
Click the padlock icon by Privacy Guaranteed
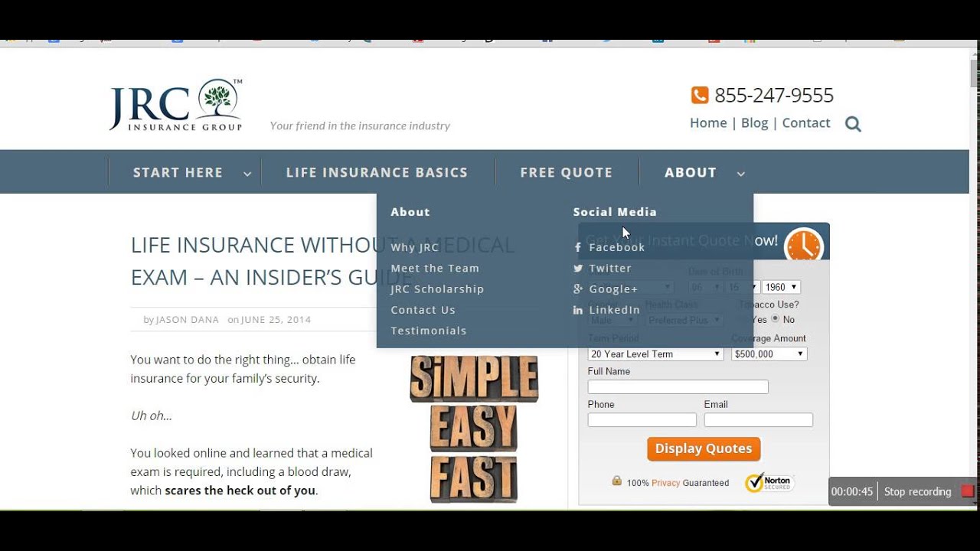(616, 481)
